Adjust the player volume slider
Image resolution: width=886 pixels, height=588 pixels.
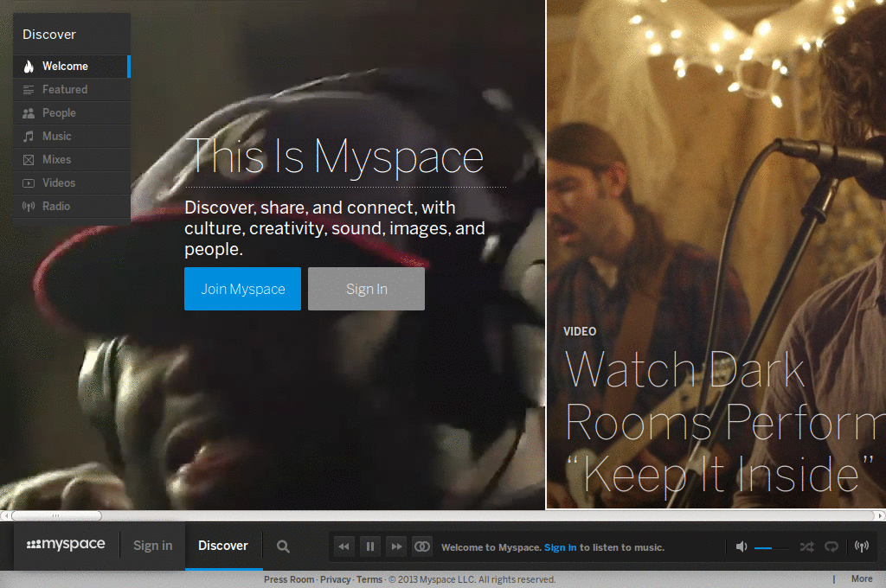tap(771, 547)
